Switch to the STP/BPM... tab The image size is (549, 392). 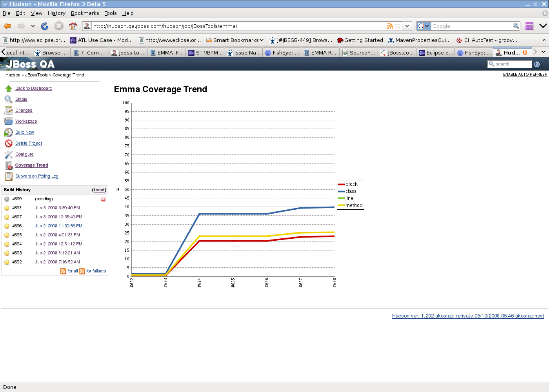coord(205,53)
